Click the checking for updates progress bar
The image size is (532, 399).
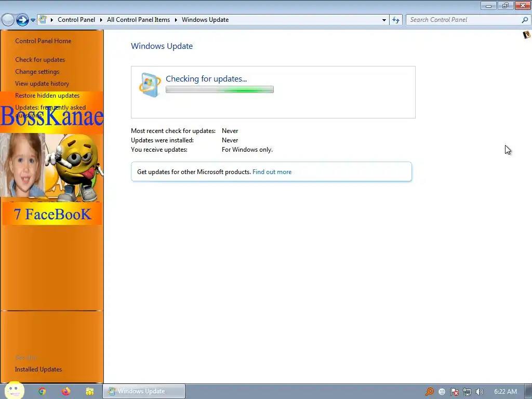point(220,89)
